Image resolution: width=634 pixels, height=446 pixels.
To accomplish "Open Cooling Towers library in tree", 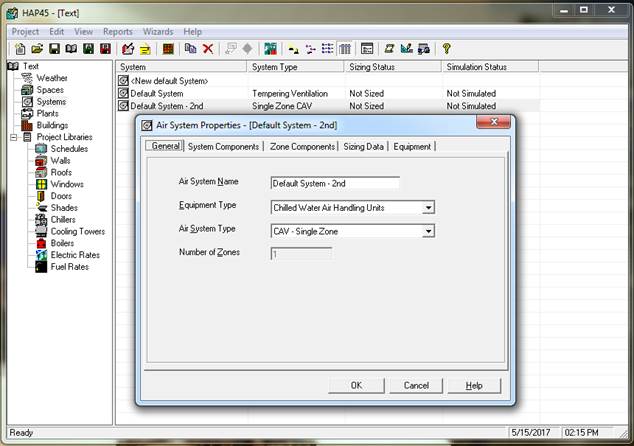I will (x=78, y=231).
